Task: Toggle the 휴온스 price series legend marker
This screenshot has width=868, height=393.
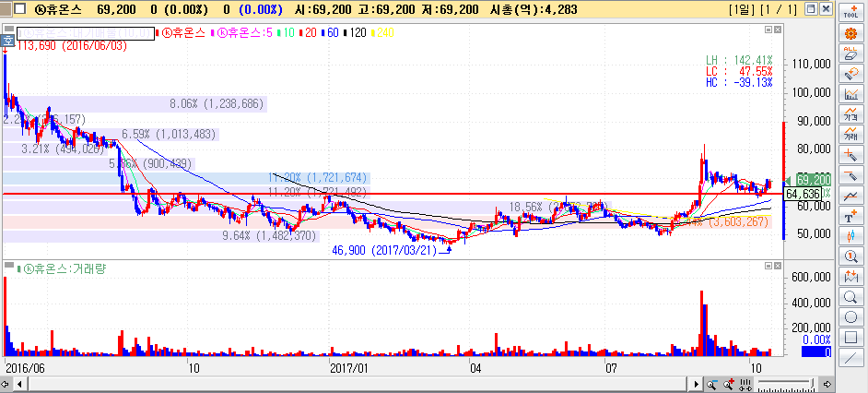Action: coord(155,32)
